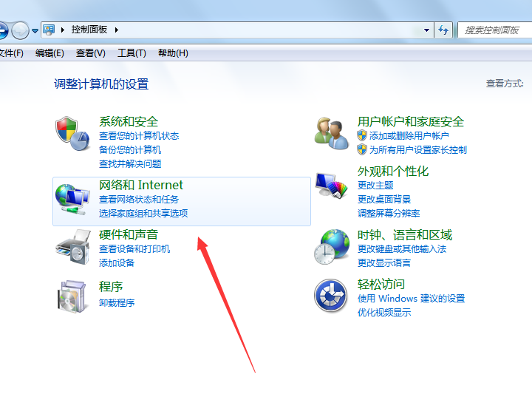
Task: Open the Hardware and Sound printer icon
Action: pyautogui.click(x=74, y=246)
